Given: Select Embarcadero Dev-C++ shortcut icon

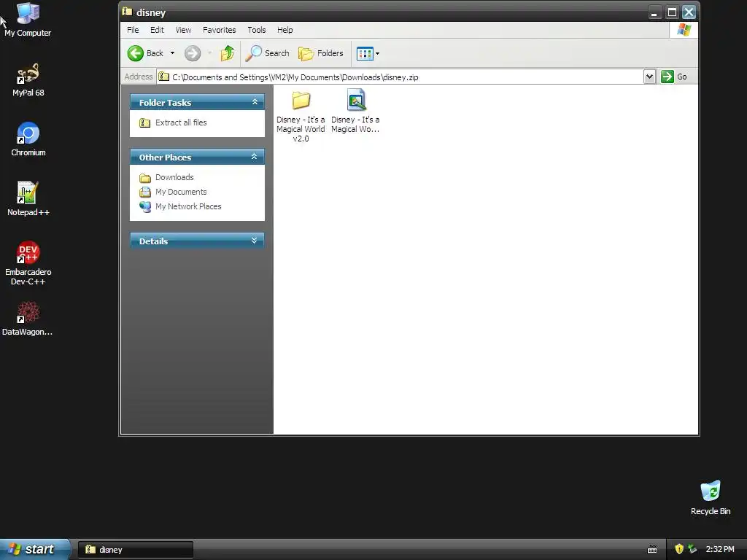Looking at the screenshot, I should (28, 263).
